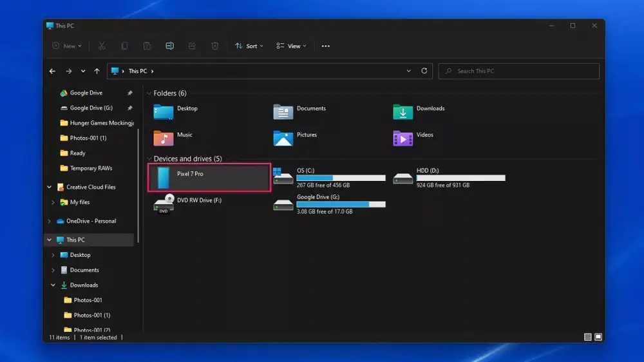The image size is (644, 362).
Task: Navigate up one folder level arrow
Action: pyautogui.click(x=97, y=71)
